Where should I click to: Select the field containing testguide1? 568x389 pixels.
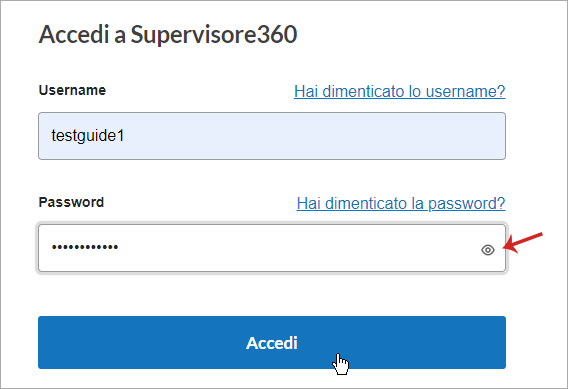point(272,136)
